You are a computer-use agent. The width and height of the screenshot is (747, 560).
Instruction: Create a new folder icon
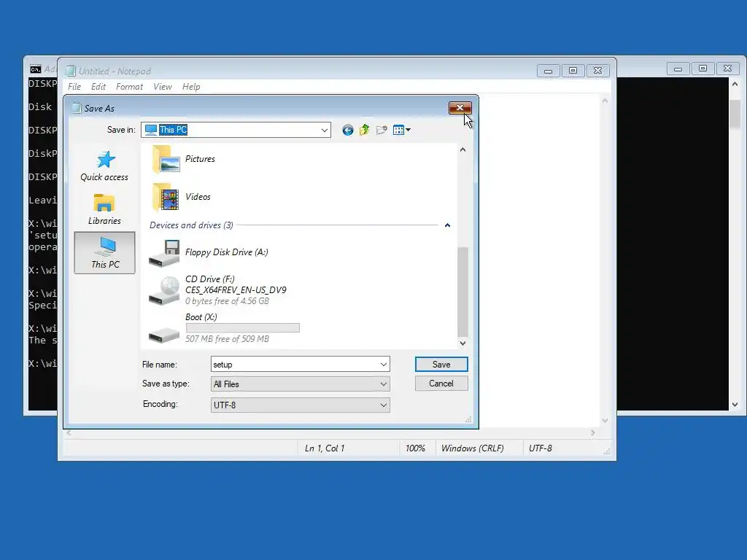tap(381, 130)
